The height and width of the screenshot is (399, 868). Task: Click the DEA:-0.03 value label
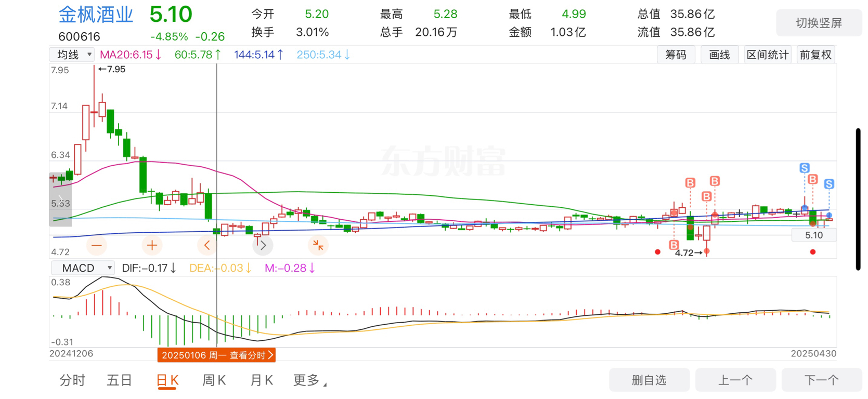click(x=221, y=268)
